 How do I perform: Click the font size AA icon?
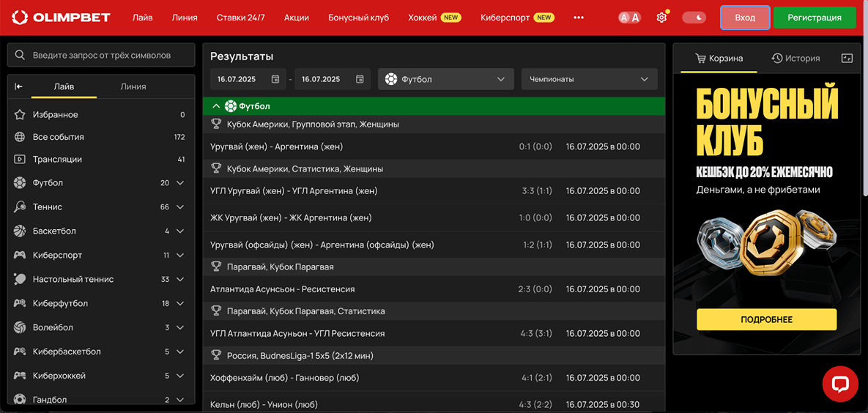[x=629, y=18]
